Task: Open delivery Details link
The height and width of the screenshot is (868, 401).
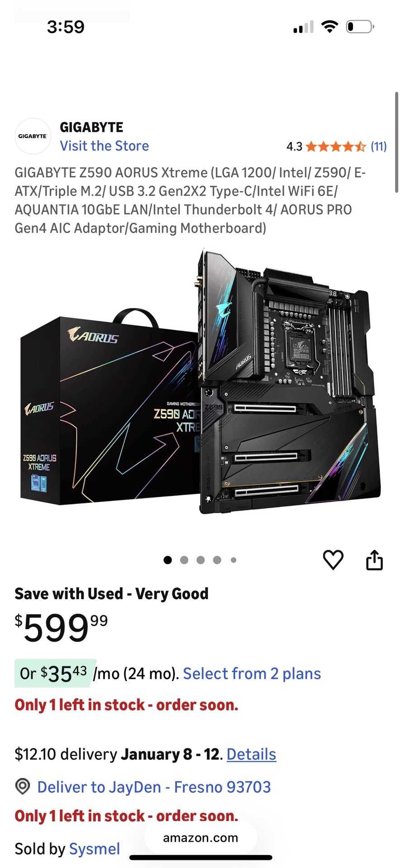Action: click(251, 754)
